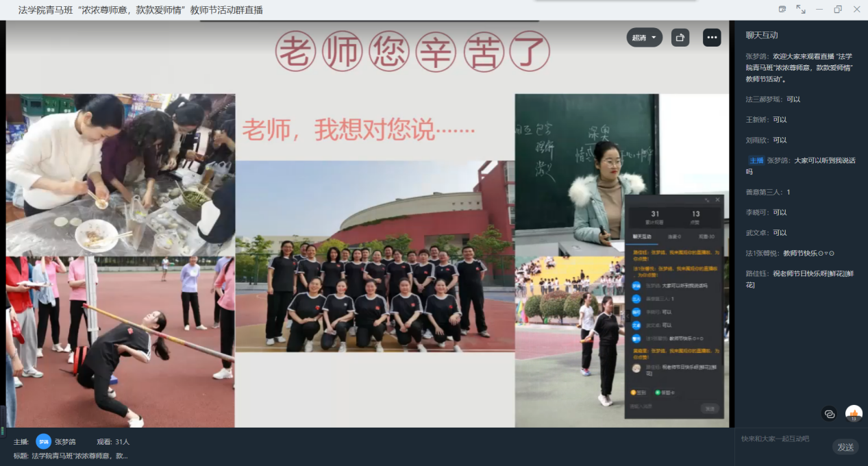
Task: Restore down the live broadcast window
Action: [837, 9]
